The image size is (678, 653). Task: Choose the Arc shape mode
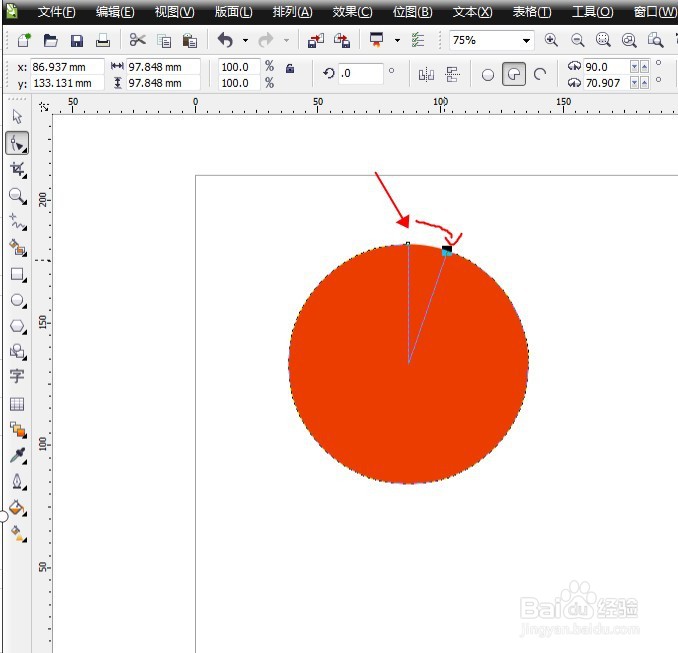tap(540, 75)
